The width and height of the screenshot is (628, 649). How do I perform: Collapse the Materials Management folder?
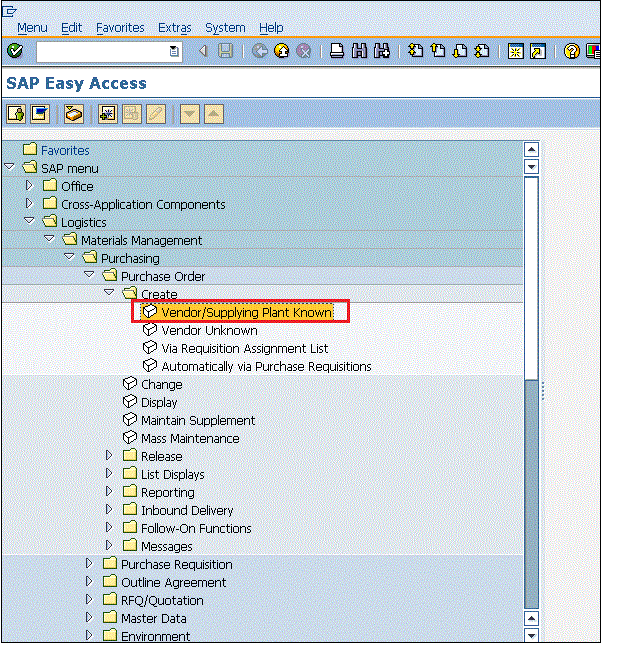point(49,239)
